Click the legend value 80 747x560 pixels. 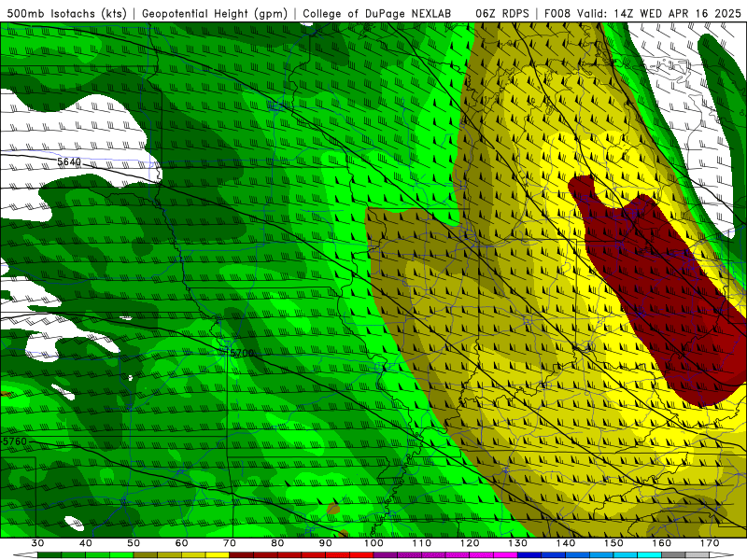point(277,543)
